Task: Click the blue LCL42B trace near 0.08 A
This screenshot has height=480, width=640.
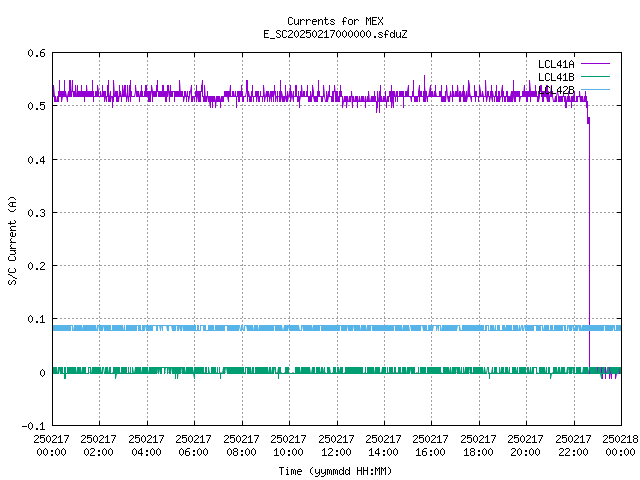Action: (x=337, y=328)
